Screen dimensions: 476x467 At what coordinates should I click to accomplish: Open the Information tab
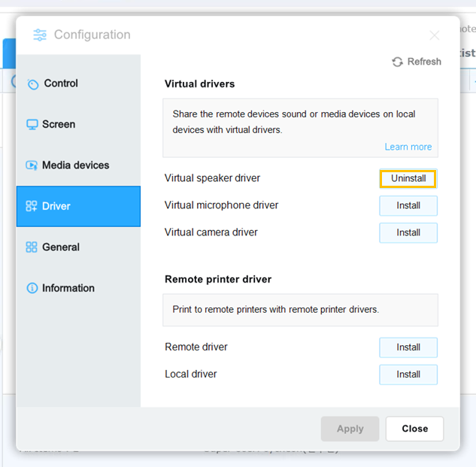[x=68, y=288]
